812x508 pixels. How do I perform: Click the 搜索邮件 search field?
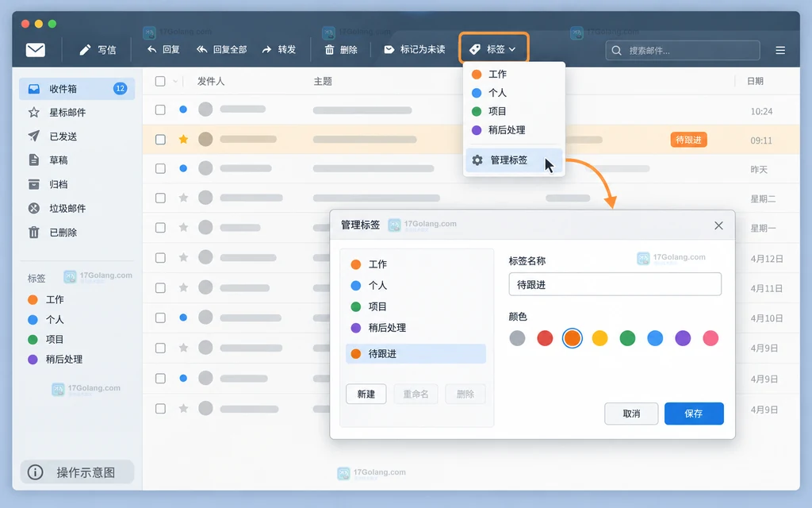[682, 50]
